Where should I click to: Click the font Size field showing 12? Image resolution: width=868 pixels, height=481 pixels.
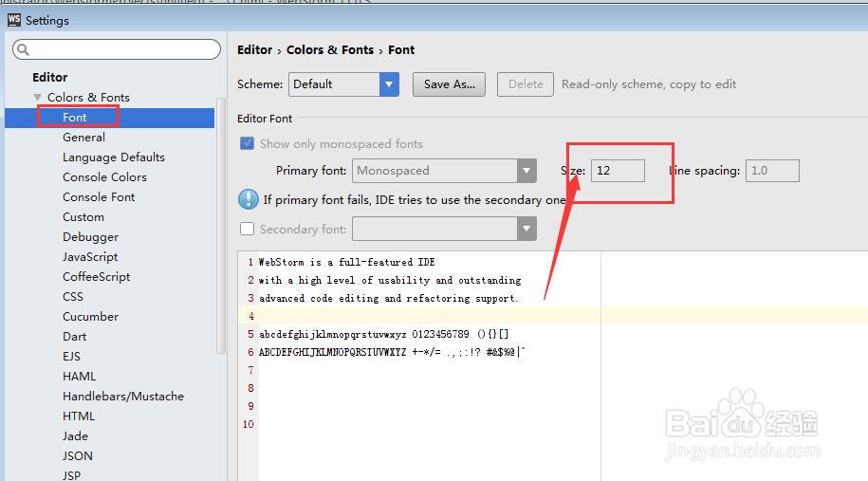[x=618, y=171]
